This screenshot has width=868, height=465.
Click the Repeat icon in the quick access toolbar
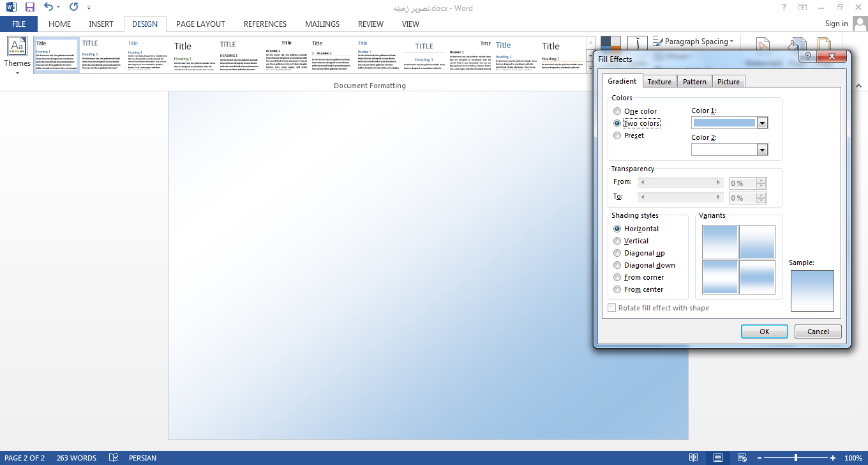pyautogui.click(x=73, y=8)
